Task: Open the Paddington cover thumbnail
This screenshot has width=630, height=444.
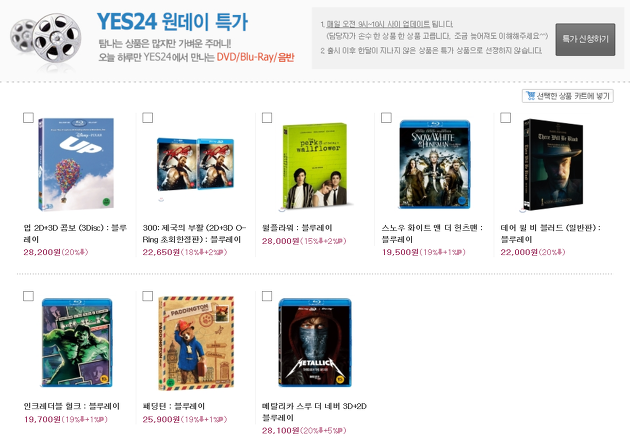Action: 196,343
